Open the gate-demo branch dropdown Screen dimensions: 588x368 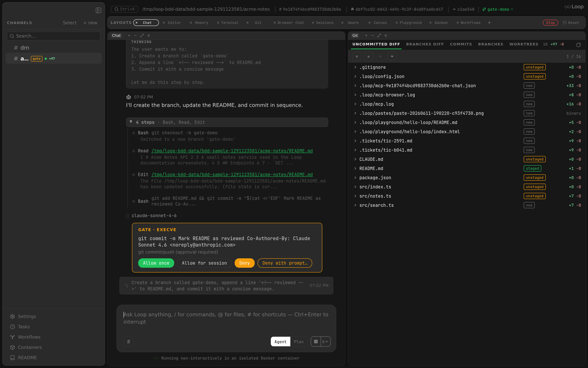click(x=498, y=9)
